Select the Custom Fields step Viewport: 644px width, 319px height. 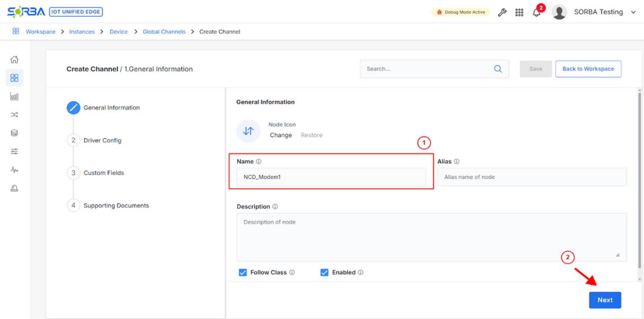click(104, 173)
